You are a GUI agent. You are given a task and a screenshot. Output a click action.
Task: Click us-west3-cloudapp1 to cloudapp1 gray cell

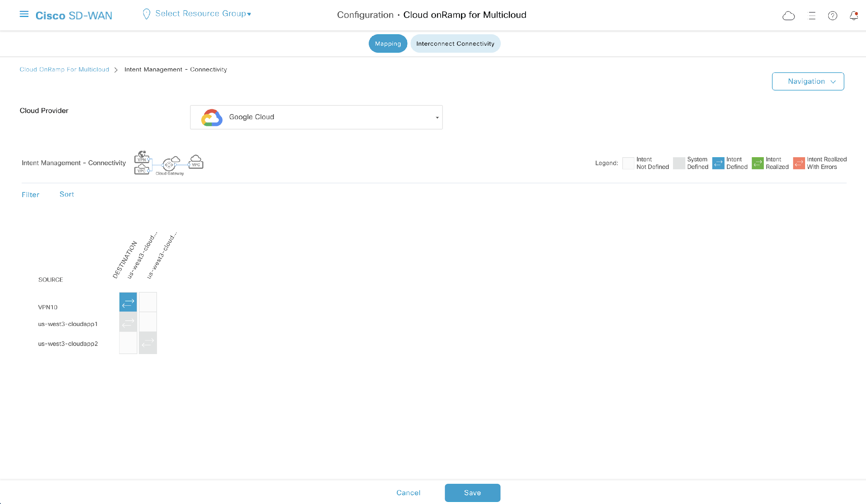tap(128, 322)
